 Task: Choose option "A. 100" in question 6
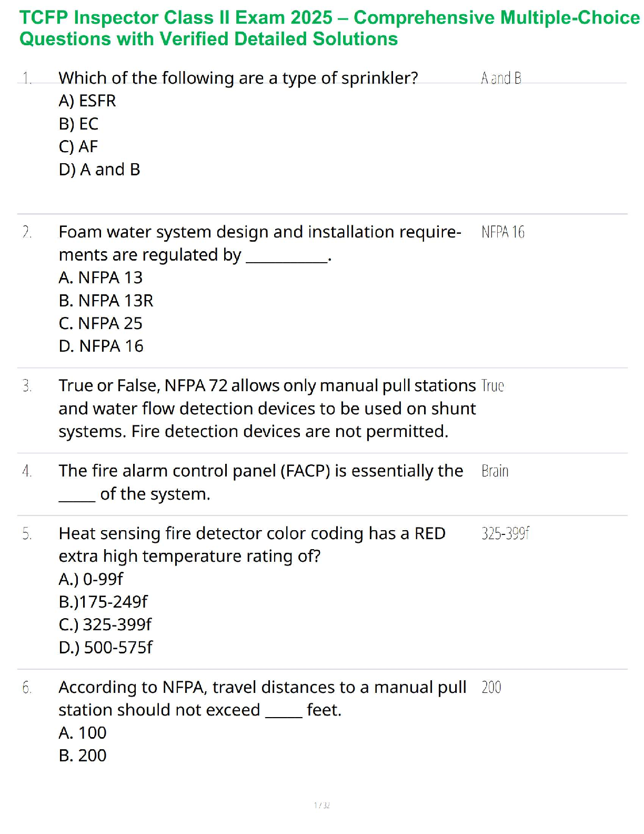[x=83, y=733]
